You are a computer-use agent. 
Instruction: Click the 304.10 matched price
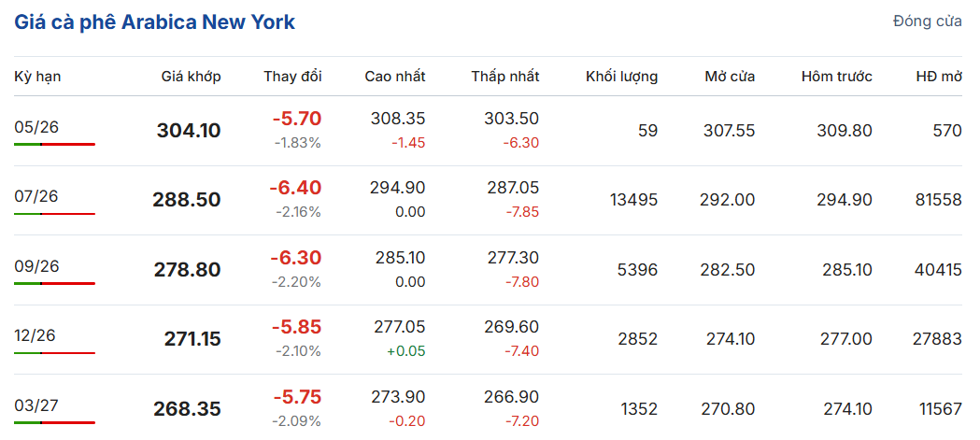point(189,131)
